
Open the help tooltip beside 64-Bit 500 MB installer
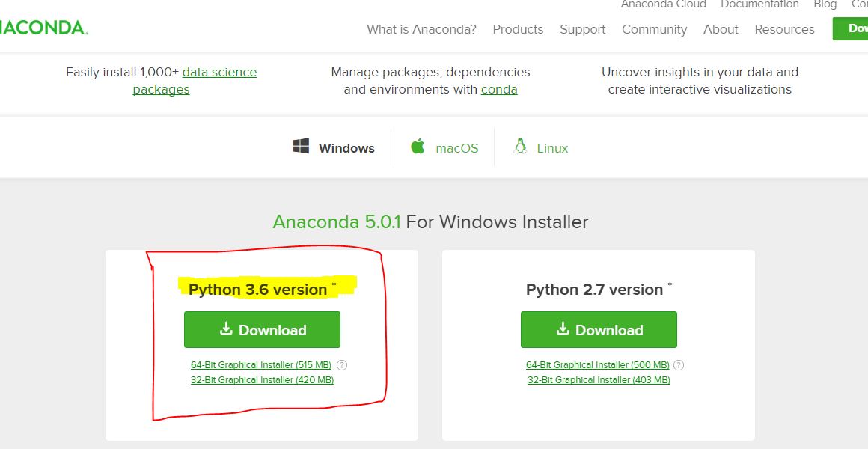(678, 365)
